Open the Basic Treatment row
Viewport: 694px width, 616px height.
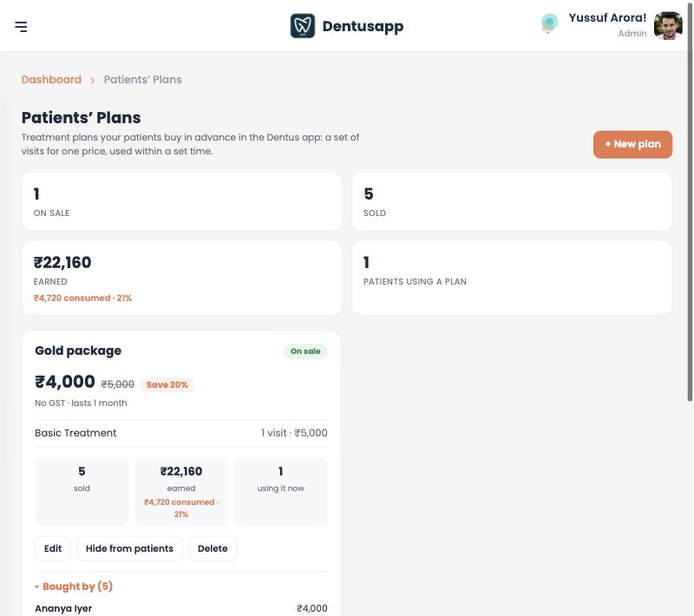181,433
